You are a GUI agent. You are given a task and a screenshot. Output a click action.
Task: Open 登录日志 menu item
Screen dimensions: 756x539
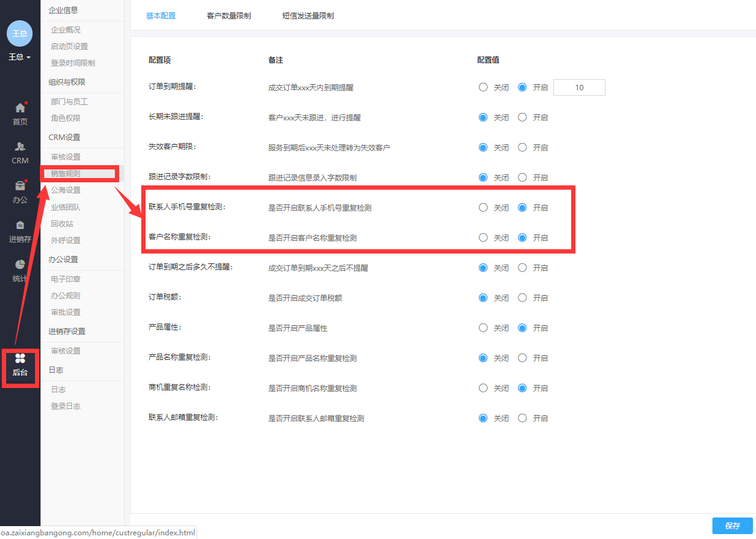[x=66, y=406]
